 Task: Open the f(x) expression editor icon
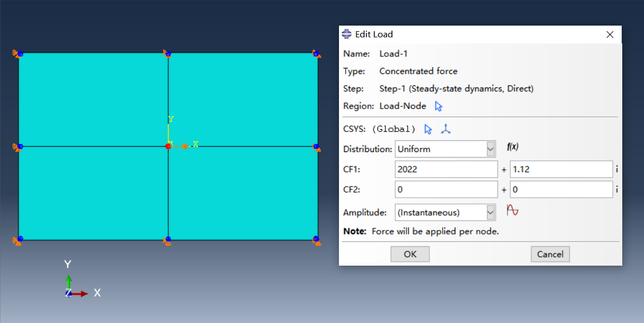point(514,147)
